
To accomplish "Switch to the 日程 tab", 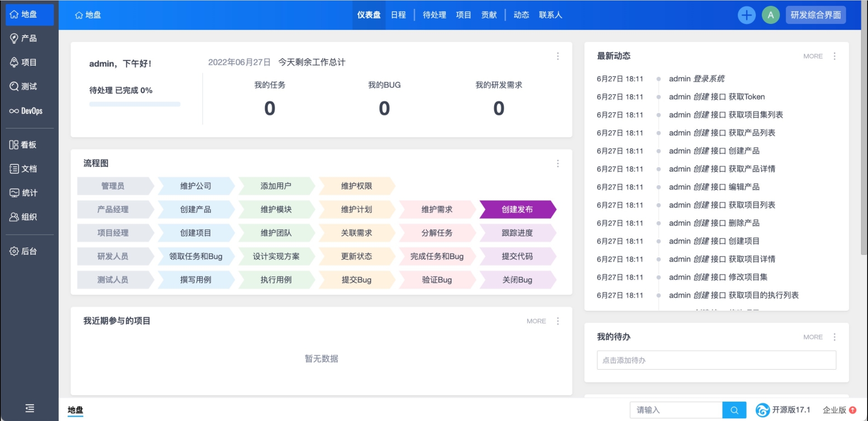I will coord(398,15).
